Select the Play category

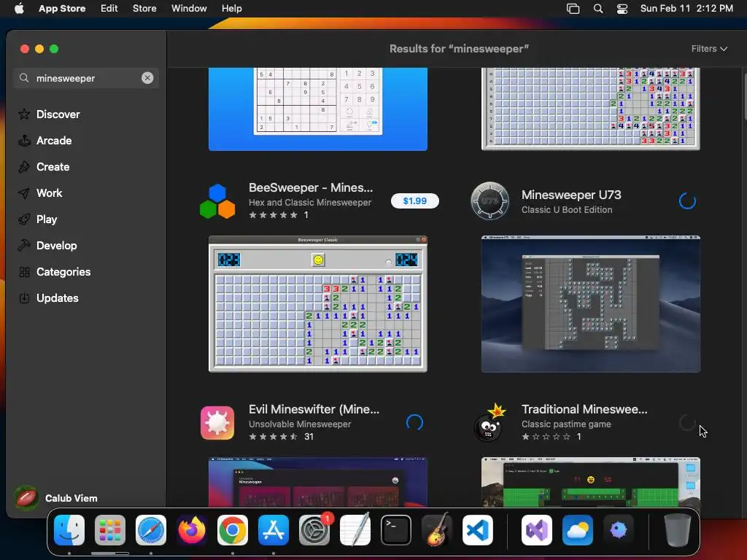pos(46,219)
